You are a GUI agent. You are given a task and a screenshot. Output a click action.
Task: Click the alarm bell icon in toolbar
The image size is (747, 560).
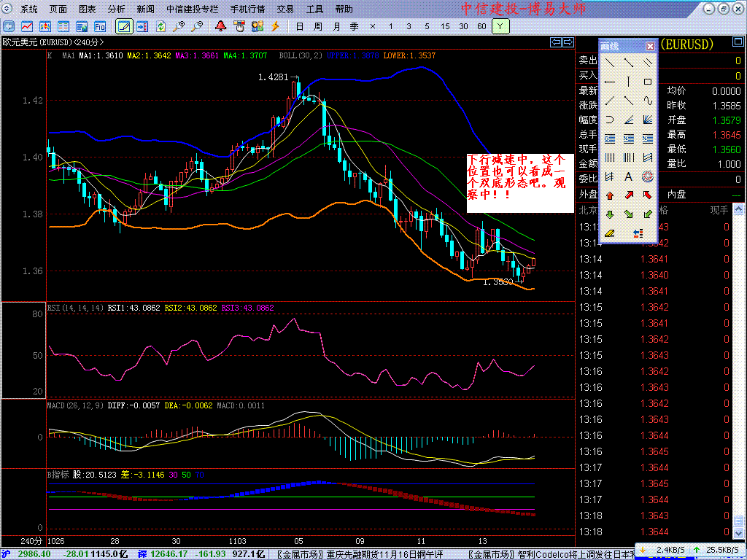(220, 26)
